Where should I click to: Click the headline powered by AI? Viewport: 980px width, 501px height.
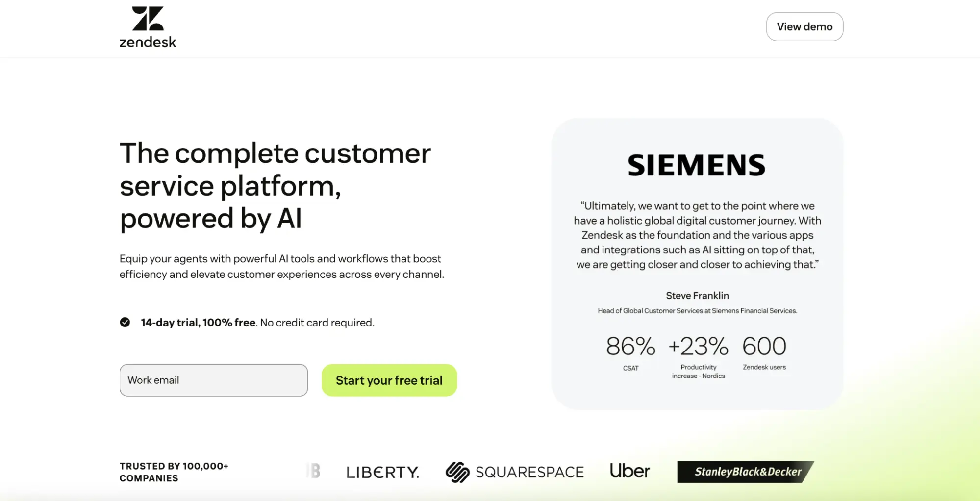pos(211,218)
